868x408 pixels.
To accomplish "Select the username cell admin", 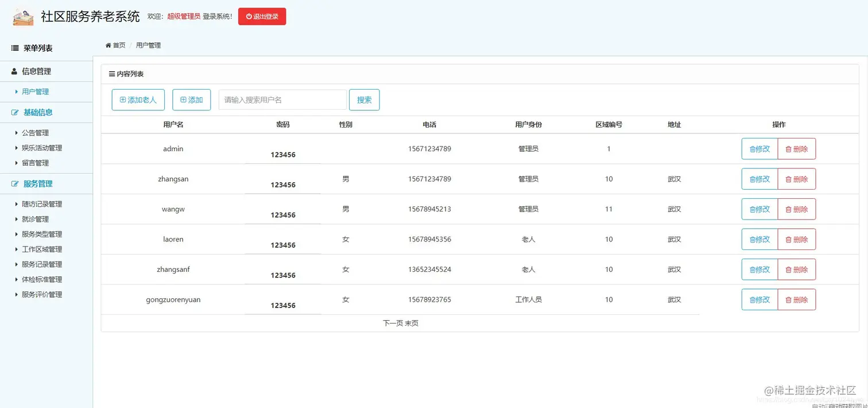I will (173, 149).
